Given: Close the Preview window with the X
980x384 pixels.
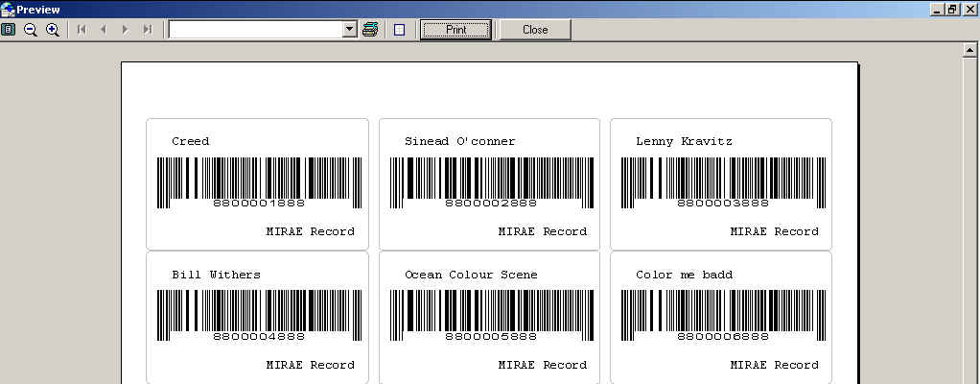Looking at the screenshot, I should 969,9.
